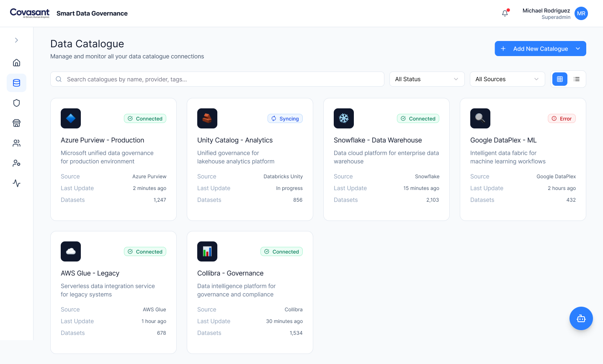Focus the search catalogues input field
This screenshot has width=603, height=364.
click(x=217, y=79)
